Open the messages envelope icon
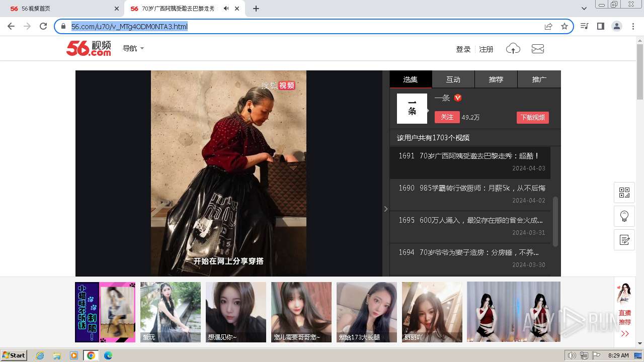The image size is (644, 362). pyautogui.click(x=538, y=49)
